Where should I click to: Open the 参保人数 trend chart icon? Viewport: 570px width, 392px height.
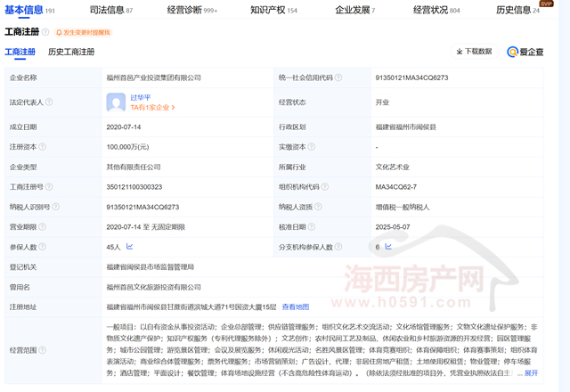[129, 246]
